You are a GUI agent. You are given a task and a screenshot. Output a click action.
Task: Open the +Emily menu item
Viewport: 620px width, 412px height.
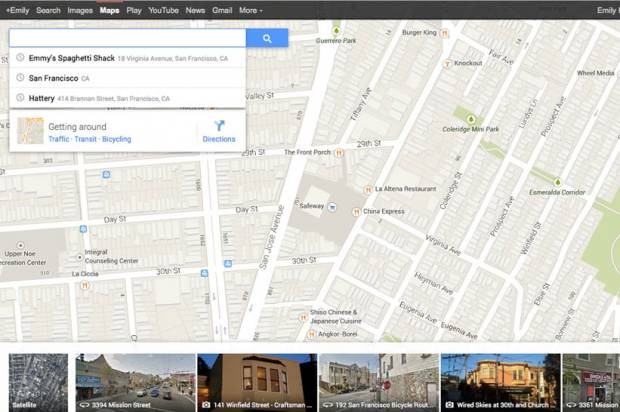17,11
